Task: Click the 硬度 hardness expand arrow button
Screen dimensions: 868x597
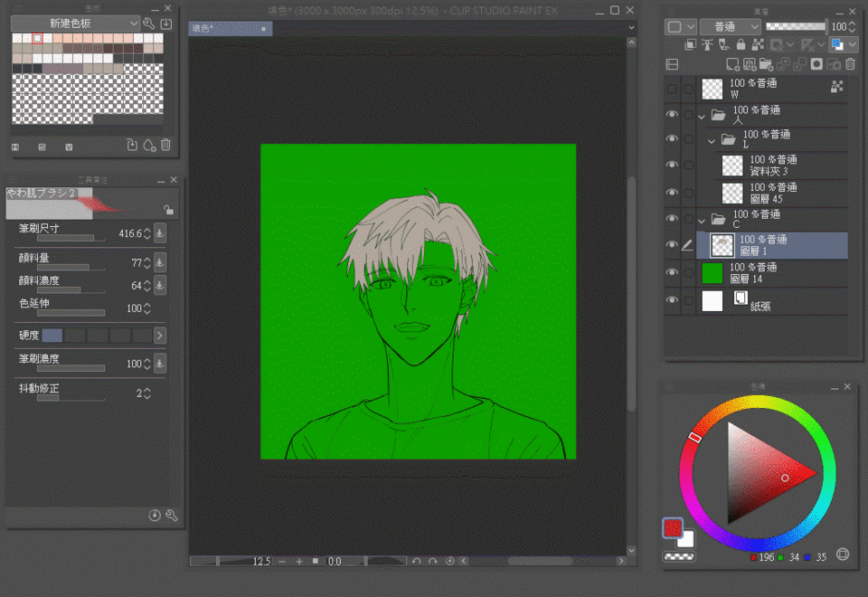Action: click(160, 336)
